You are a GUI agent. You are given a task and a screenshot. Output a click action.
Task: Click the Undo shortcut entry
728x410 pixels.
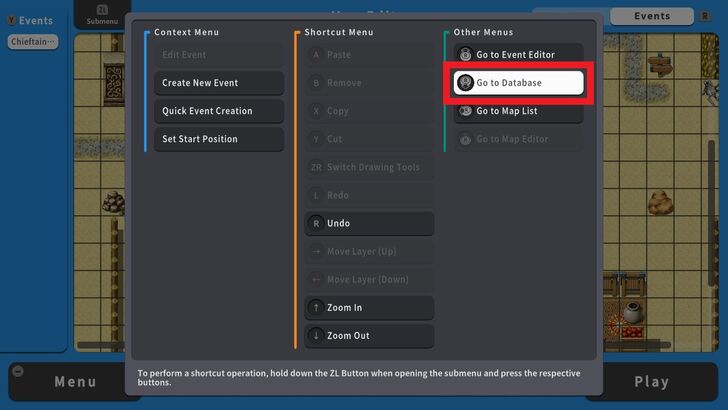pyautogui.click(x=370, y=223)
